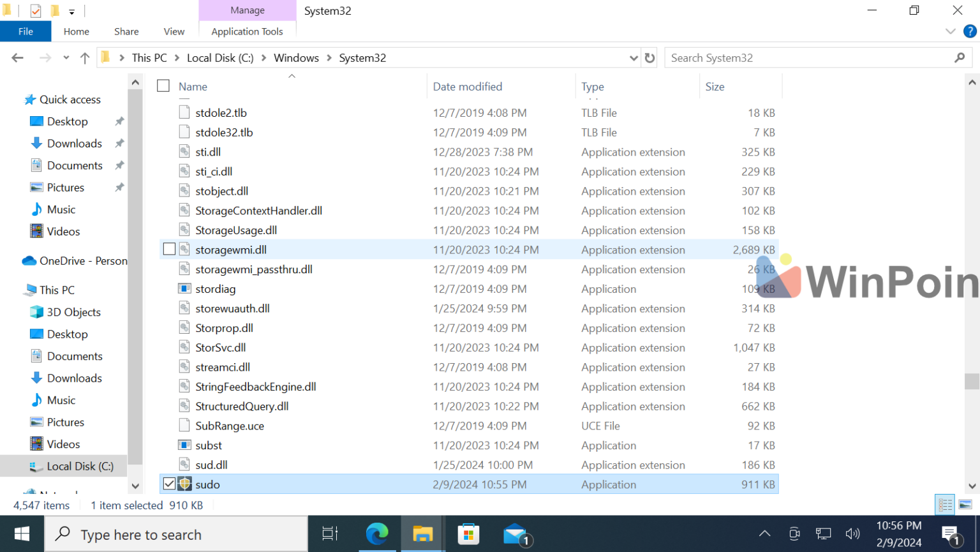Navigate to Windows in the breadcrumb path
This screenshot has height=552, width=980.
pos(296,57)
